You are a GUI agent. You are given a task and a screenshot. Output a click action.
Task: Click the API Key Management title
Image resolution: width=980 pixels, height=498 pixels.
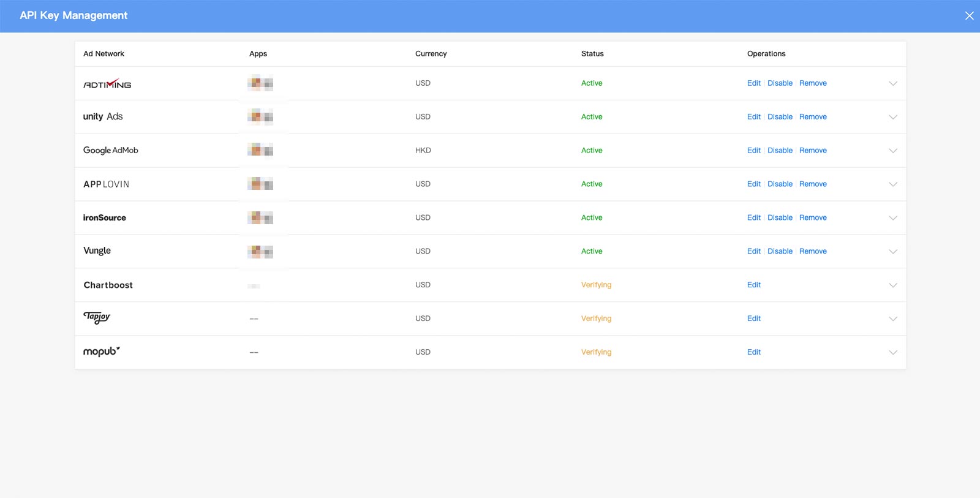(73, 16)
